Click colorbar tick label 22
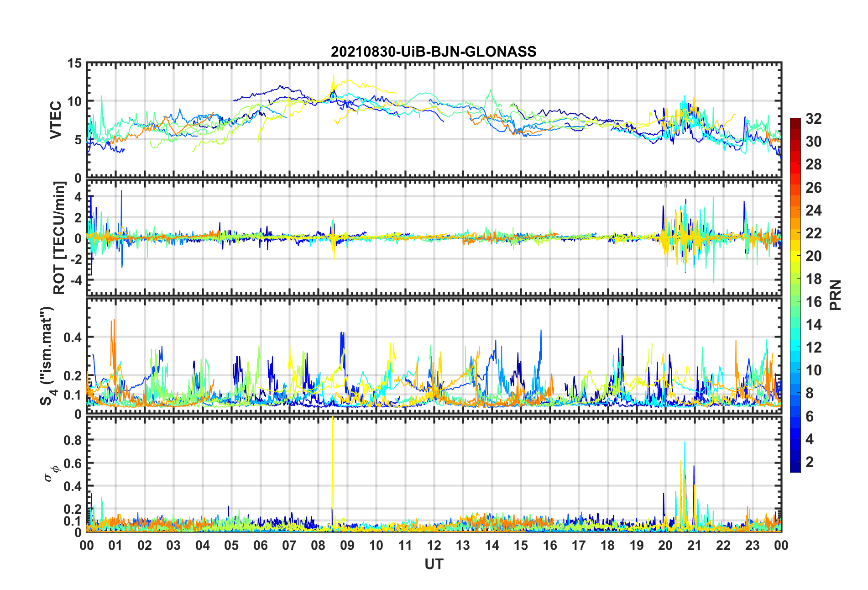The height and width of the screenshot is (590, 868). pyautogui.click(x=814, y=233)
